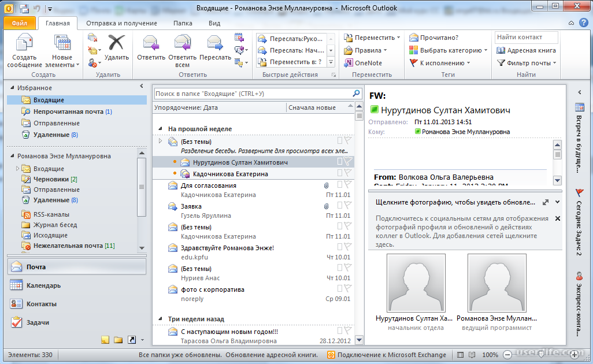Open the RSS feeds folder
Viewport: 593px width, 364px height.
pos(51,214)
